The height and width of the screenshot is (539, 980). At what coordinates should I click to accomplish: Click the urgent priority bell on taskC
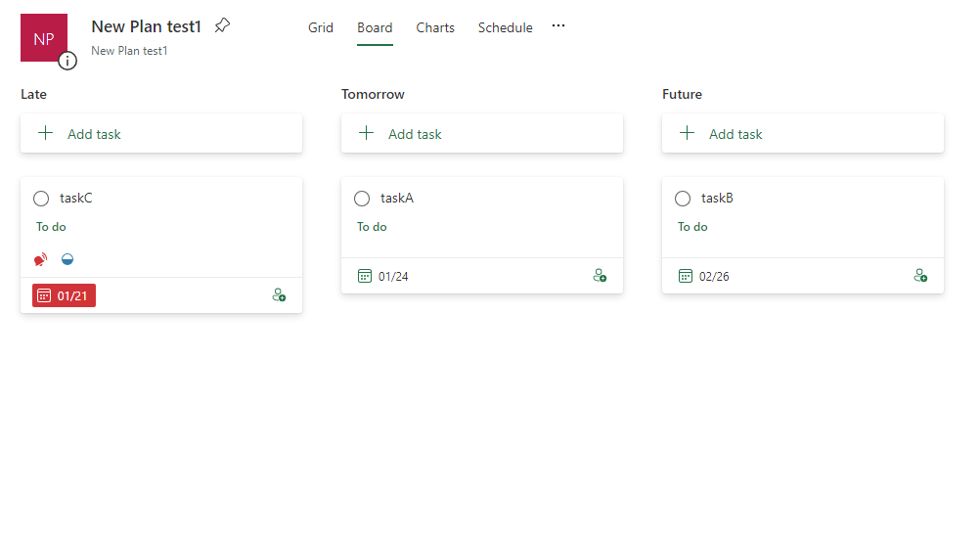point(41,259)
